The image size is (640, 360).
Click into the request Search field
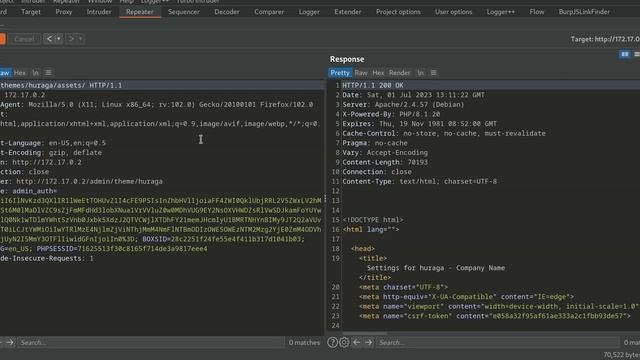[151, 342]
